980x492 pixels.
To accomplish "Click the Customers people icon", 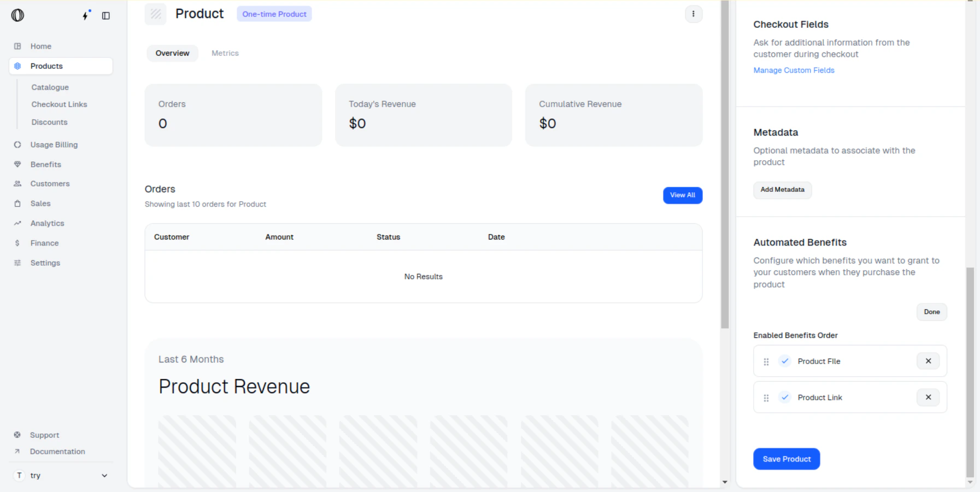I will [17, 184].
